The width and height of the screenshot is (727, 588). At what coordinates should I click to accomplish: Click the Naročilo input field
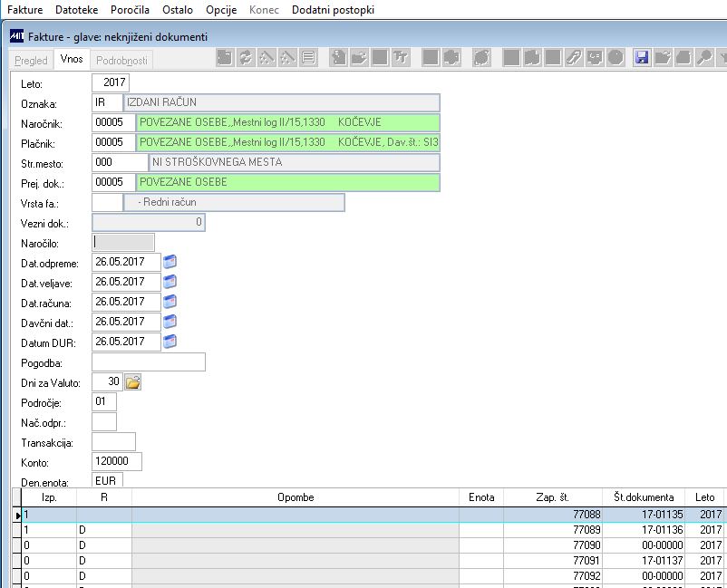pyautogui.click(x=123, y=242)
